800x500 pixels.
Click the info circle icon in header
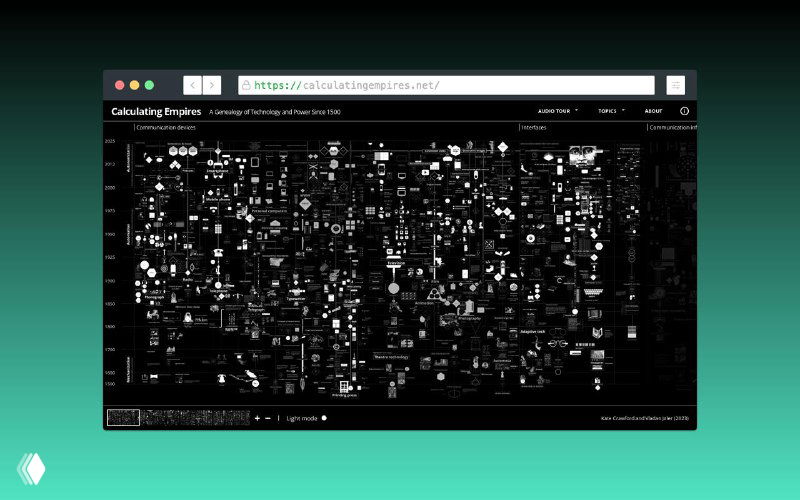pos(685,111)
